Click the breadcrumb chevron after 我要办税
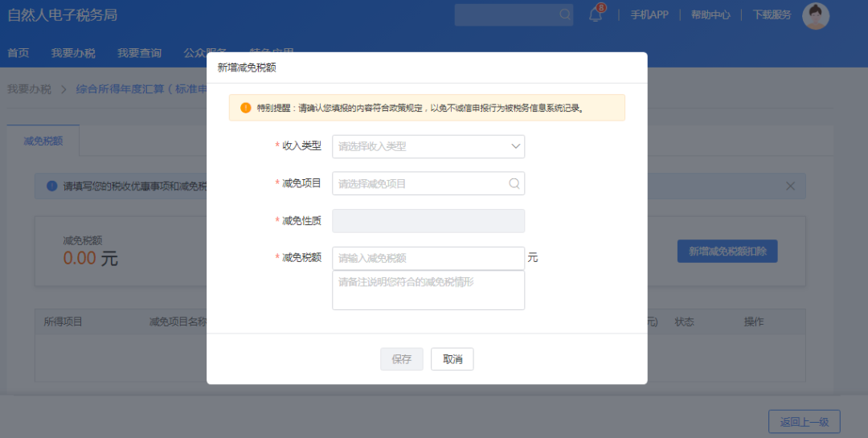The height and width of the screenshot is (438, 868). pos(63,89)
